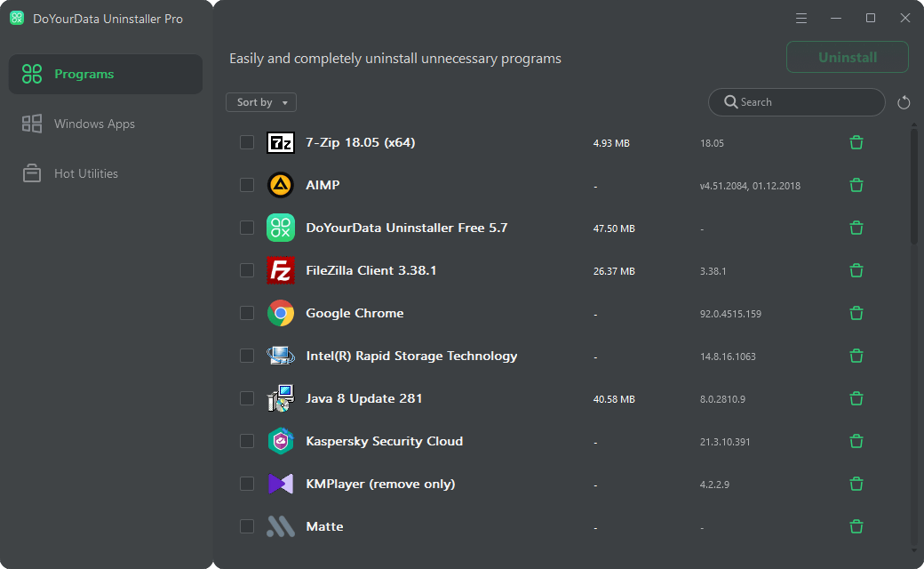This screenshot has height=569, width=924.
Task: Click the trash icon for Google Chrome
Action: [x=856, y=313]
